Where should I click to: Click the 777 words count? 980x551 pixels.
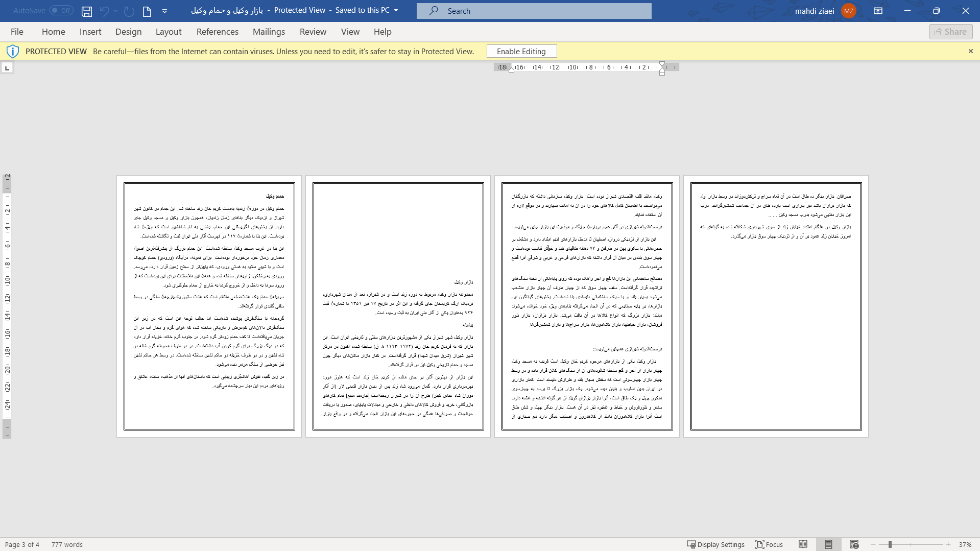(x=67, y=544)
